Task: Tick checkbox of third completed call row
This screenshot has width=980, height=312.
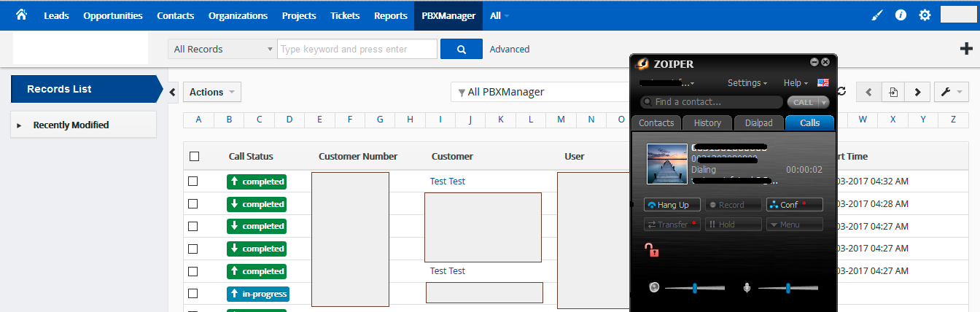Action: coord(193,226)
